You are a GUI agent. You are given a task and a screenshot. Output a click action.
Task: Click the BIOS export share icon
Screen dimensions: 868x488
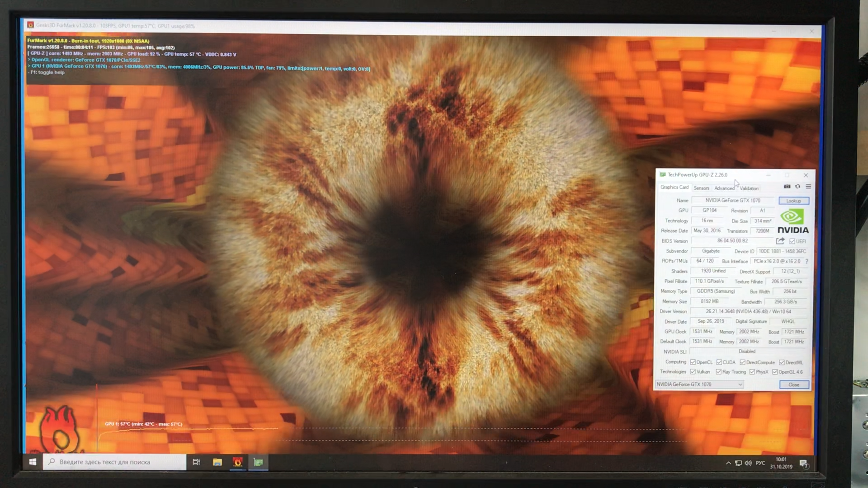[780, 241]
